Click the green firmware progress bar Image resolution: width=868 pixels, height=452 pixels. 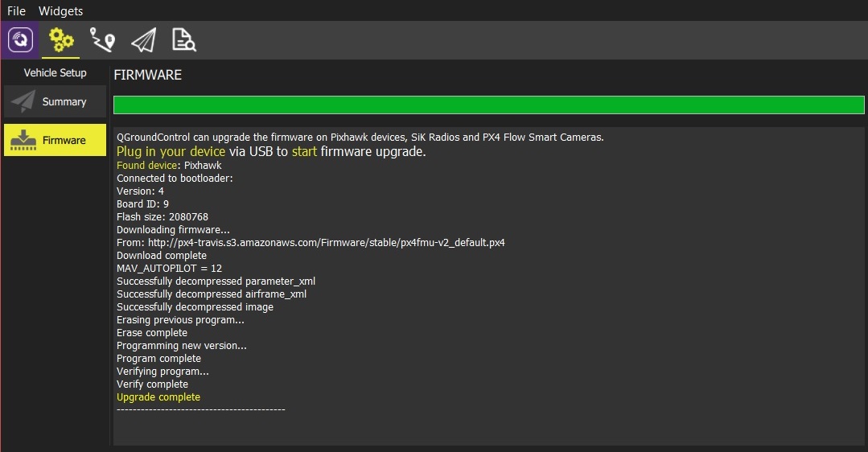(488, 105)
